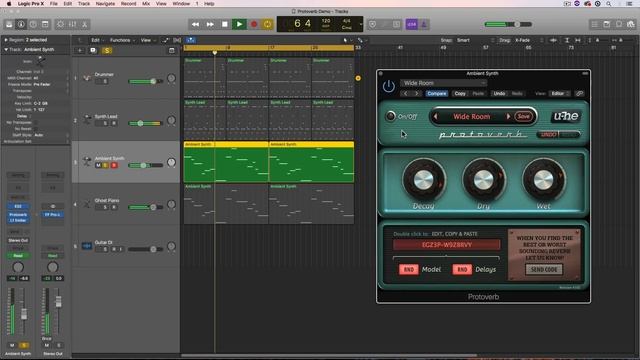Click the Ambient Synth track instrument icon
The width and height of the screenshot is (640, 360).
(87, 162)
